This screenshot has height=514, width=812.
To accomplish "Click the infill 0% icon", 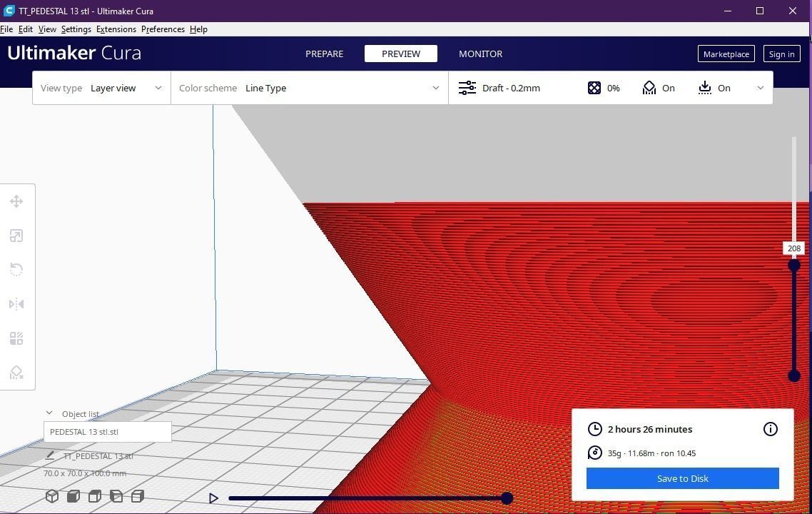I will (594, 88).
